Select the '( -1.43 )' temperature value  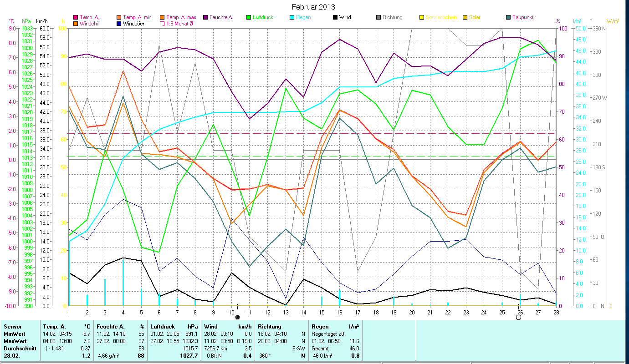(54, 349)
